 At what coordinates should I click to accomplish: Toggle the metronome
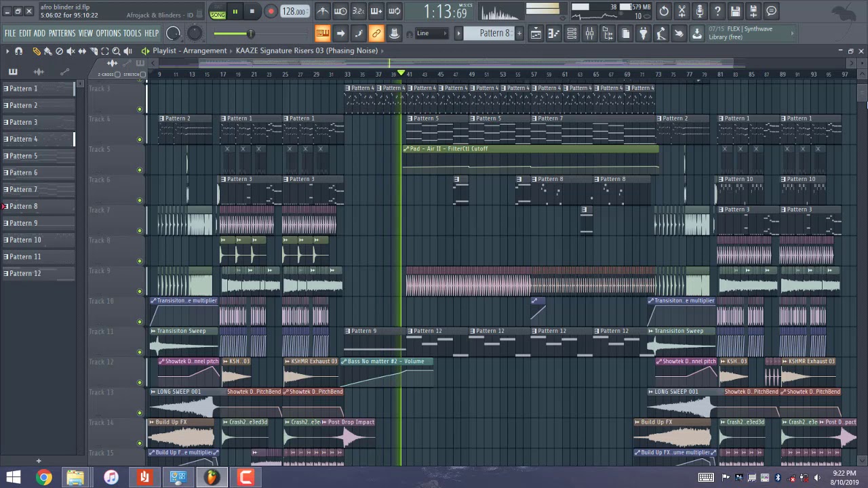tap(323, 11)
